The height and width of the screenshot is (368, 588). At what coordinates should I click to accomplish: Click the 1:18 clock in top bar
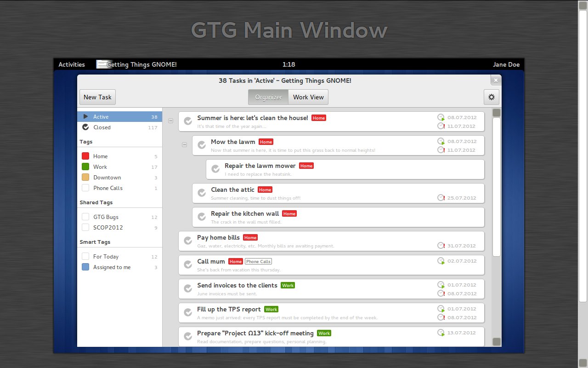[289, 64]
